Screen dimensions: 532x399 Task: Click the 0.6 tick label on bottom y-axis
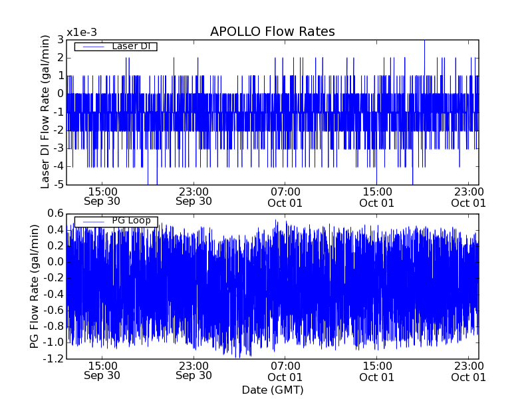56,213
